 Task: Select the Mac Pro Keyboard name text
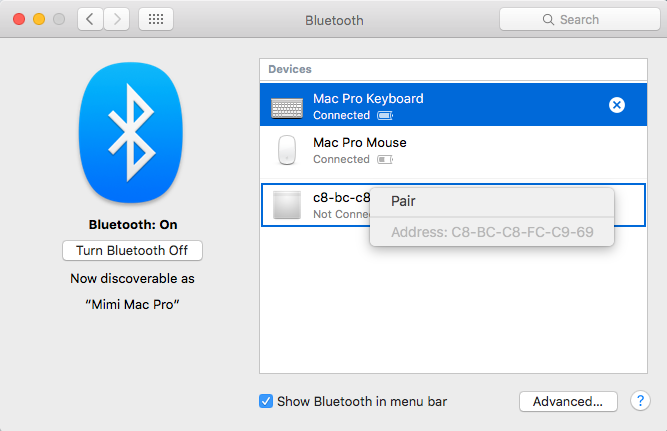point(368,99)
